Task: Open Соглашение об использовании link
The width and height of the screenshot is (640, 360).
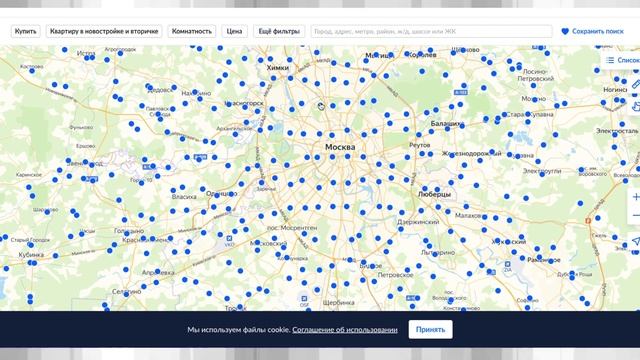Action: (x=344, y=330)
